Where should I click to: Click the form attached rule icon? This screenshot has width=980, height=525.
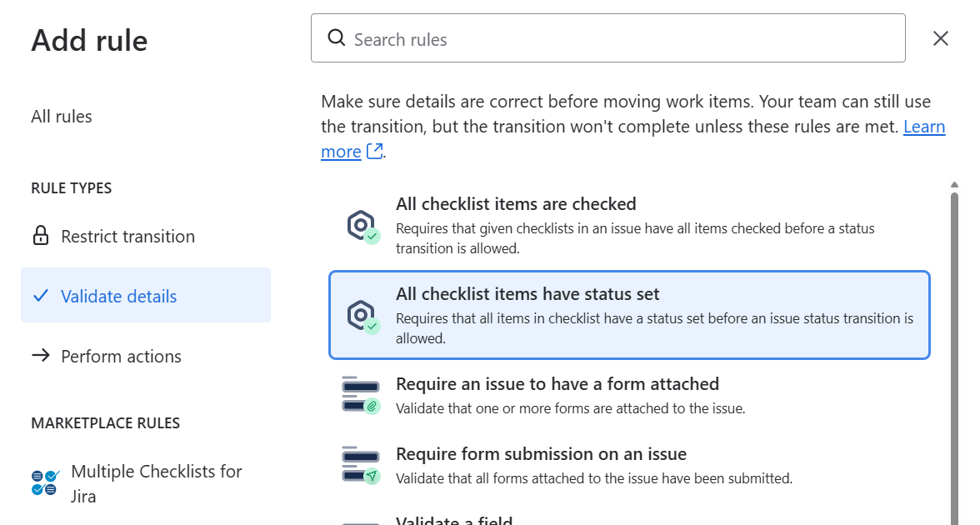pyautogui.click(x=362, y=395)
